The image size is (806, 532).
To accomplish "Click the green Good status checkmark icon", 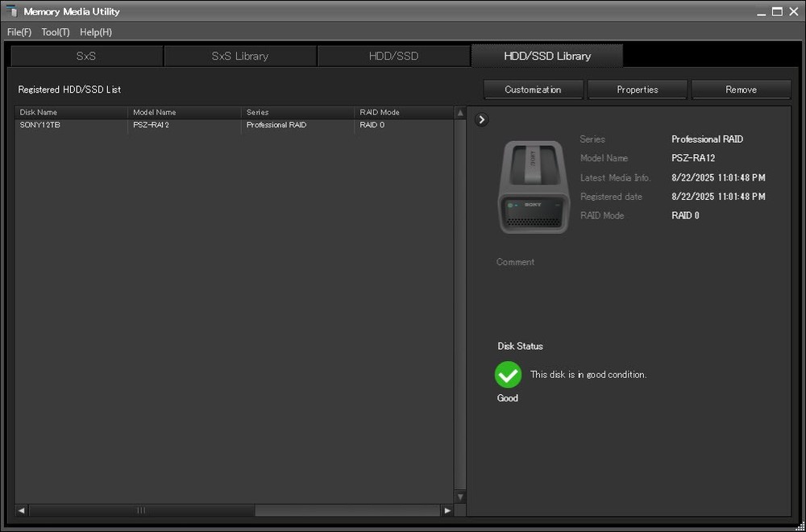I will click(x=508, y=375).
